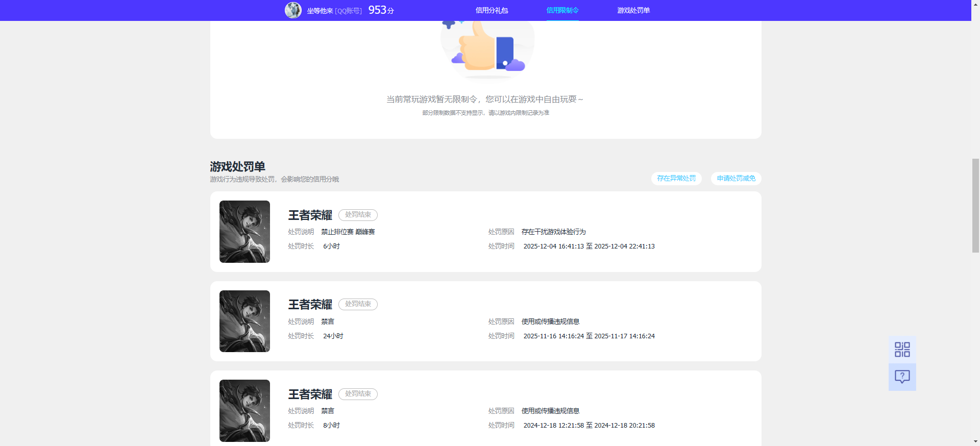Click the vertical scrollbar thumb
This screenshot has height=446, width=980.
click(975, 206)
